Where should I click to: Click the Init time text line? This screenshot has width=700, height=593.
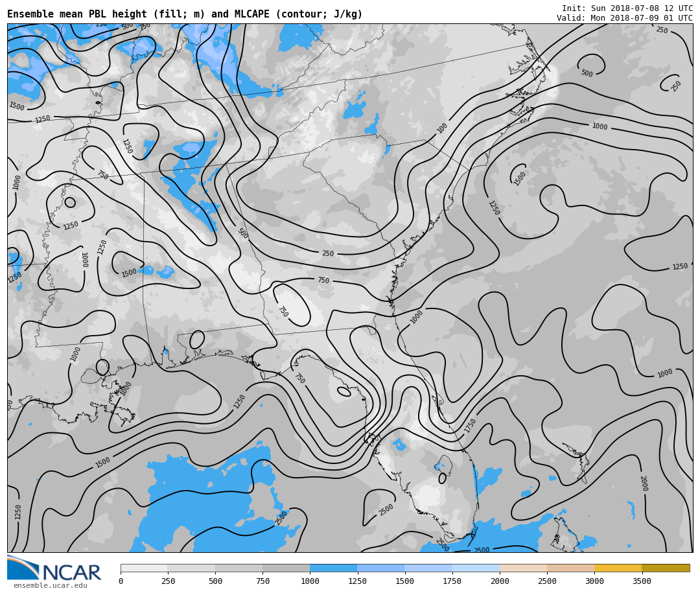click(x=627, y=8)
